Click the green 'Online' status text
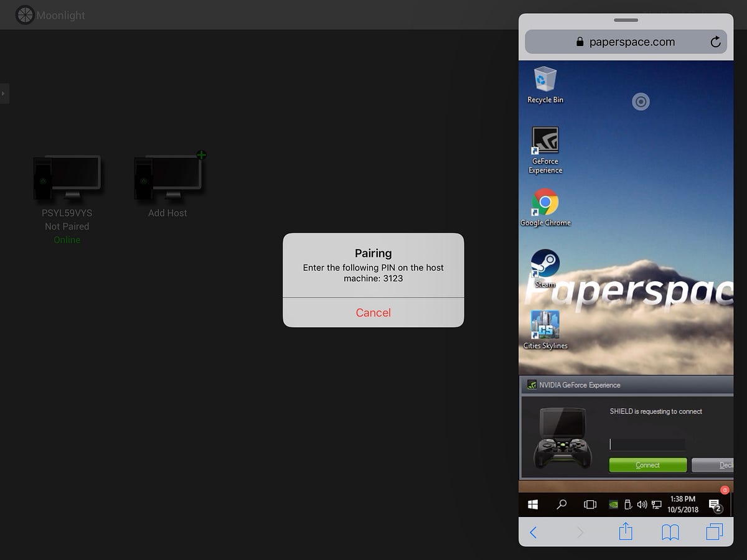747x560 pixels. pos(67,240)
